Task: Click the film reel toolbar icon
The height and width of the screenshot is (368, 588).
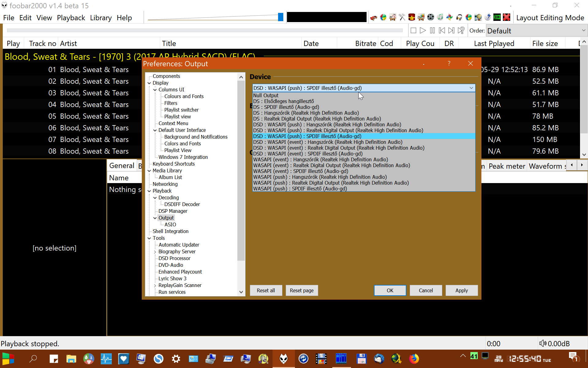Action: (431, 17)
